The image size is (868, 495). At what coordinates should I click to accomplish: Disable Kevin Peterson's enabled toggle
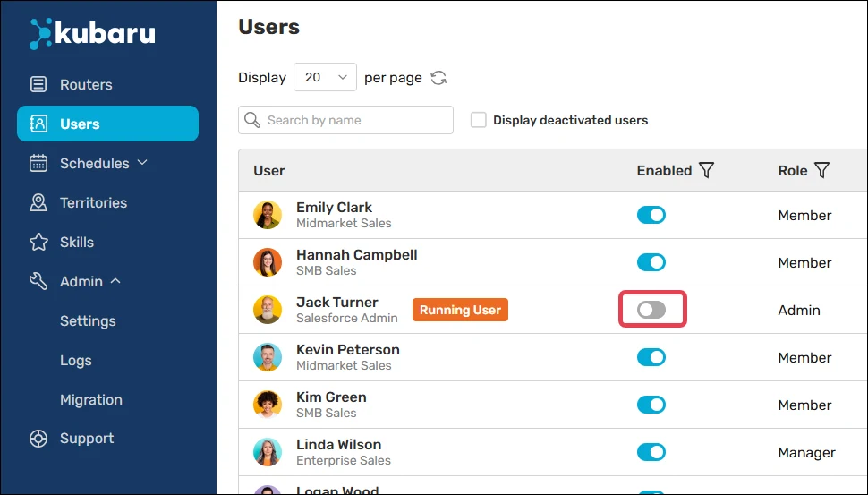click(651, 357)
